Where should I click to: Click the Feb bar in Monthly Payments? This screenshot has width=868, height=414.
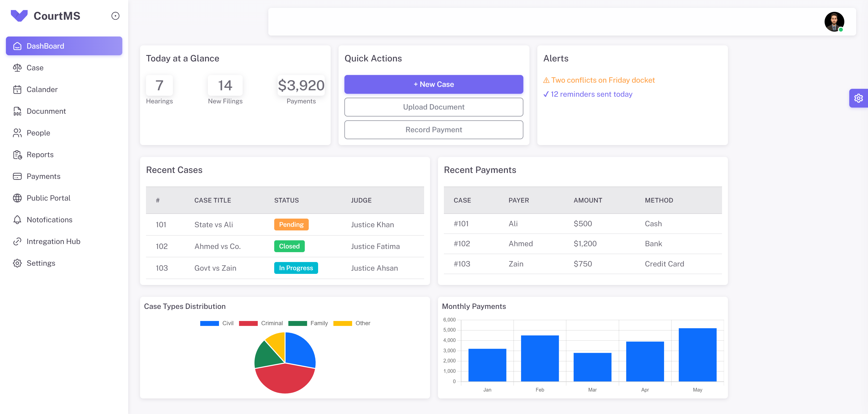pyautogui.click(x=540, y=358)
